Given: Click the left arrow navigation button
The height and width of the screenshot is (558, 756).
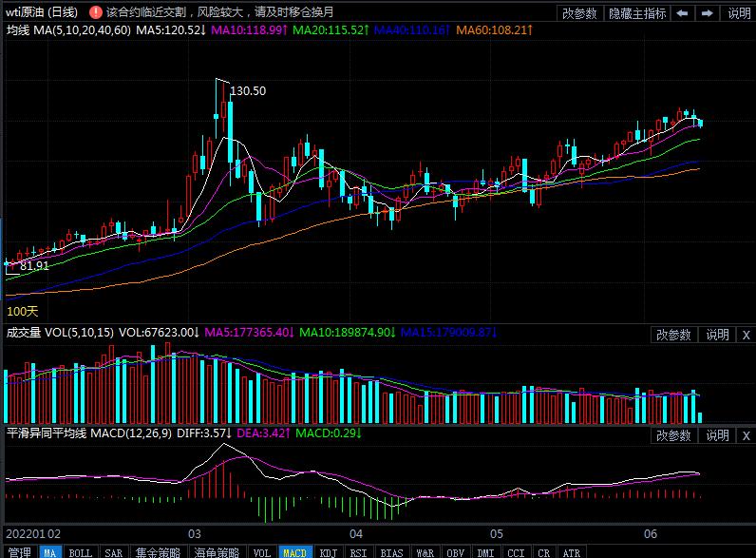Looking at the screenshot, I should click(x=684, y=13).
